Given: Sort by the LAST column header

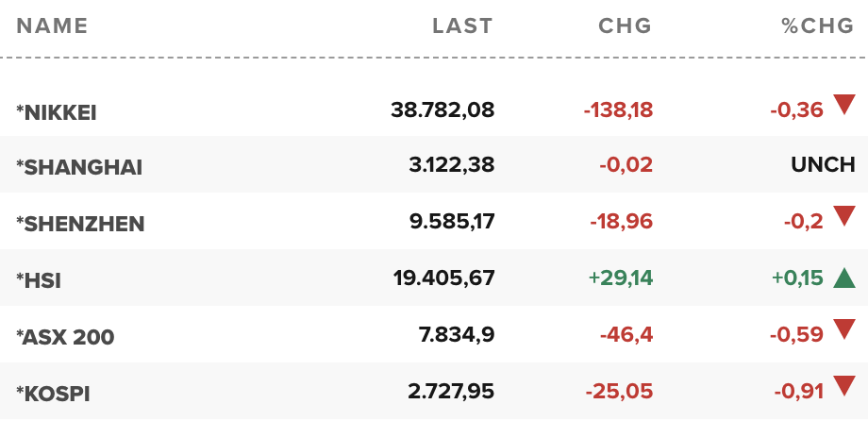Looking at the screenshot, I should pos(463,26).
